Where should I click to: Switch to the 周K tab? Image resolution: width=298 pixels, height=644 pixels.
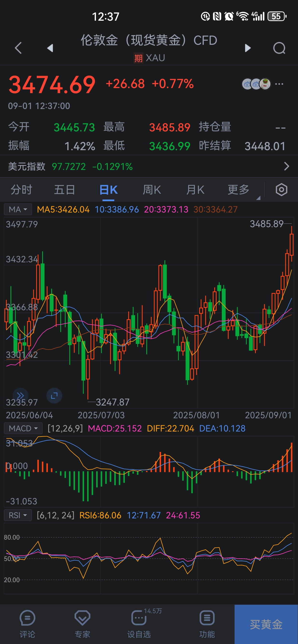coord(152,190)
